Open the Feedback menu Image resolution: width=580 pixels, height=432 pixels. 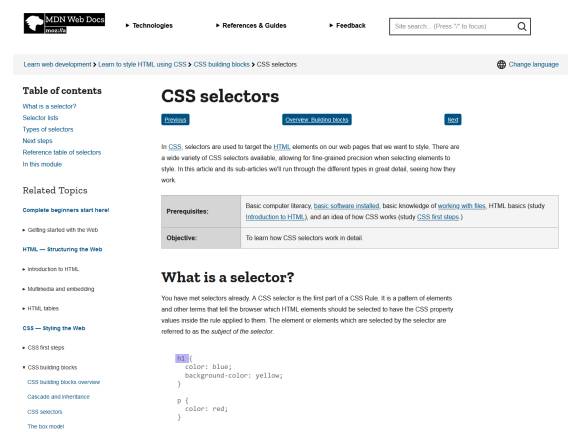point(347,26)
